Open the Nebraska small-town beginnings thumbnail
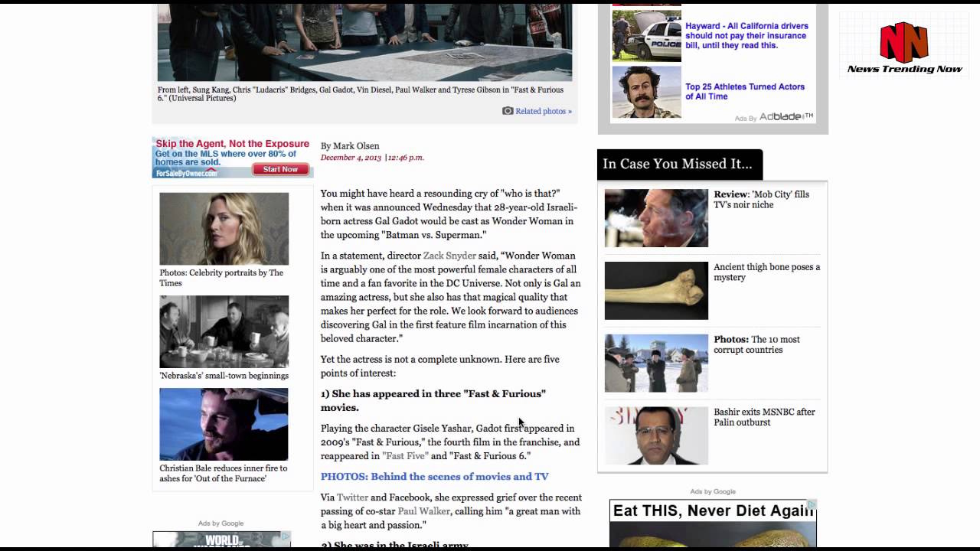 (x=224, y=331)
